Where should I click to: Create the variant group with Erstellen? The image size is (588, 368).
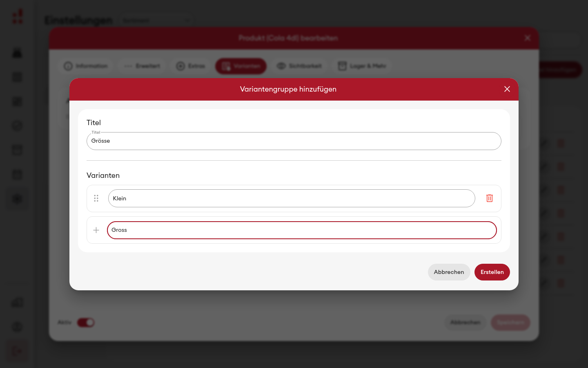pyautogui.click(x=492, y=272)
